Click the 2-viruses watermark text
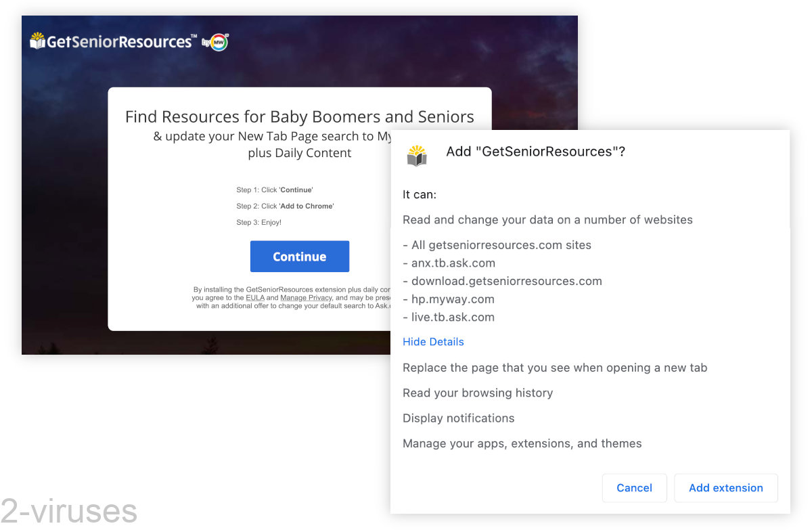 [69, 512]
